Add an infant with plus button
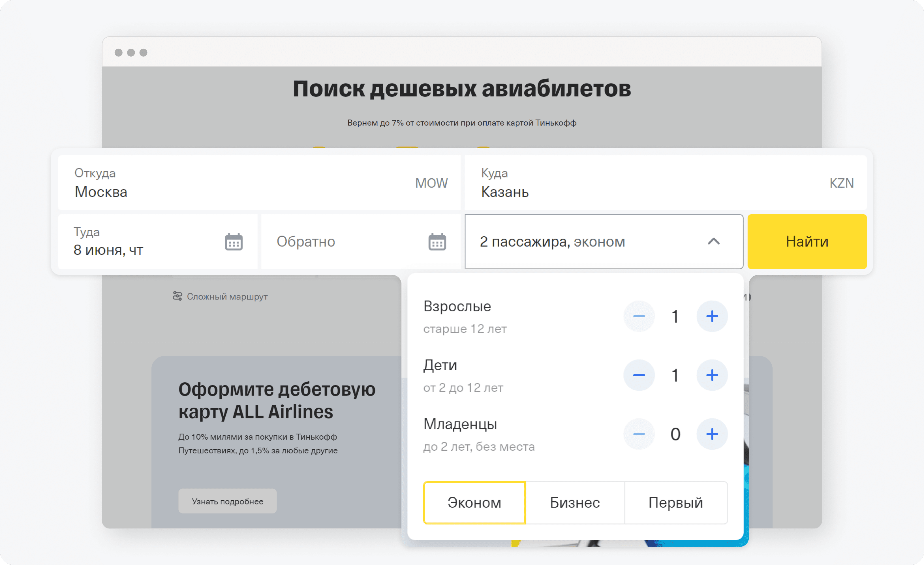 pyautogui.click(x=712, y=434)
